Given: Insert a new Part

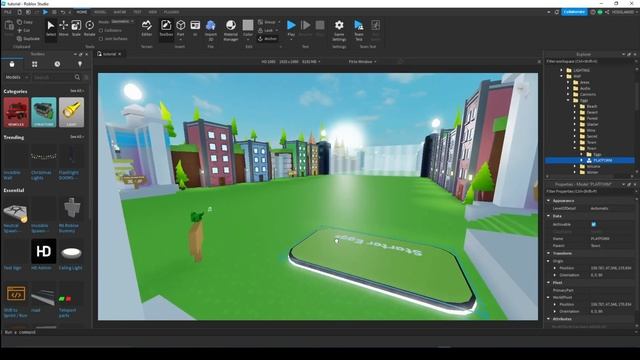Looking at the screenshot, I should tap(180, 28).
